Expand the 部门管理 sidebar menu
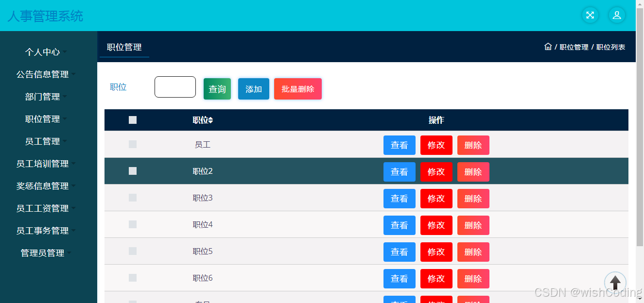This screenshot has width=644, height=303. [x=46, y=97]
